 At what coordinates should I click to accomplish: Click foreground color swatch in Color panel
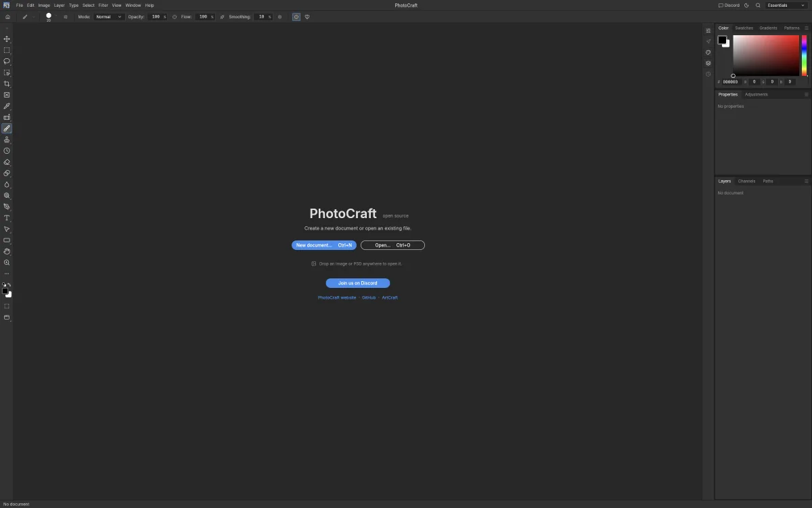click(722, 40)
